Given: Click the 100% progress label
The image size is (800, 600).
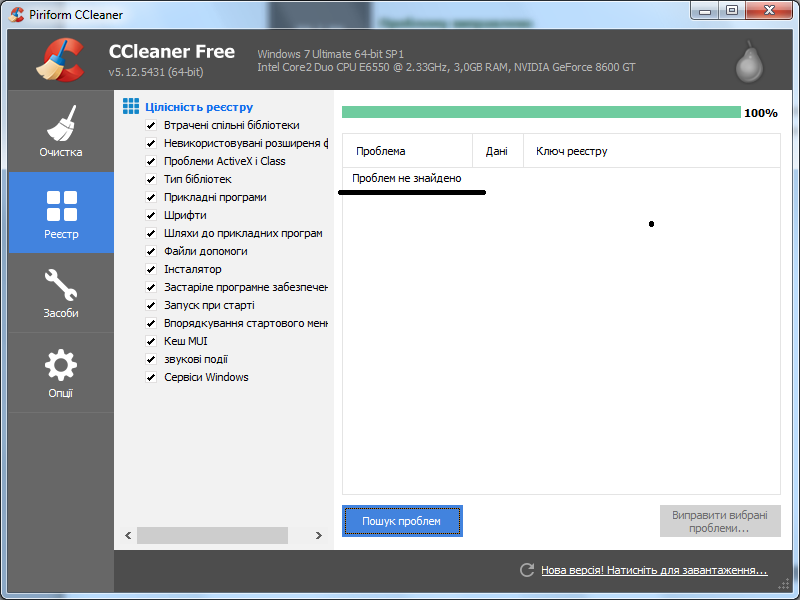Looking at the screenshot, I should pos(761,113).
